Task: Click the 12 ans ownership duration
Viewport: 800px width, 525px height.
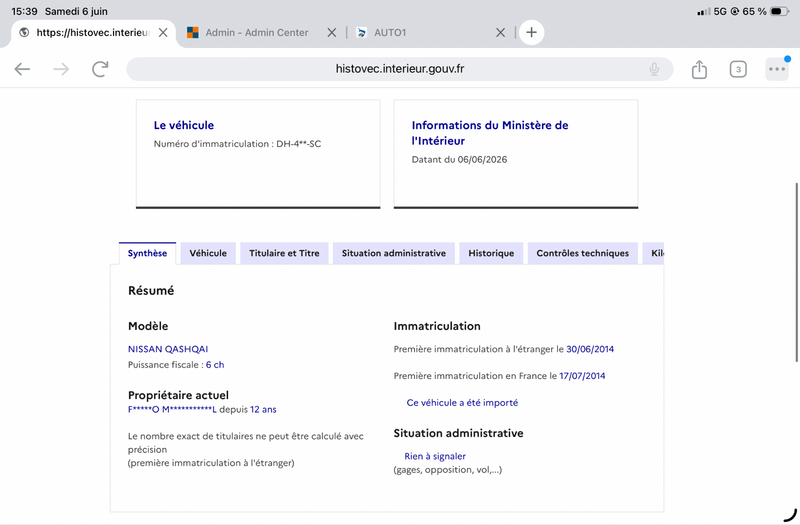Action: coord(263,409)
